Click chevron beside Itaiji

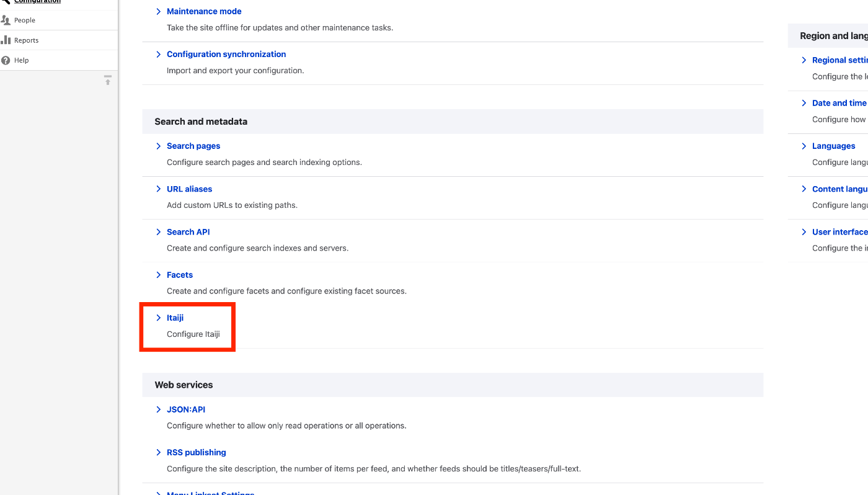(x=159, y=318)
